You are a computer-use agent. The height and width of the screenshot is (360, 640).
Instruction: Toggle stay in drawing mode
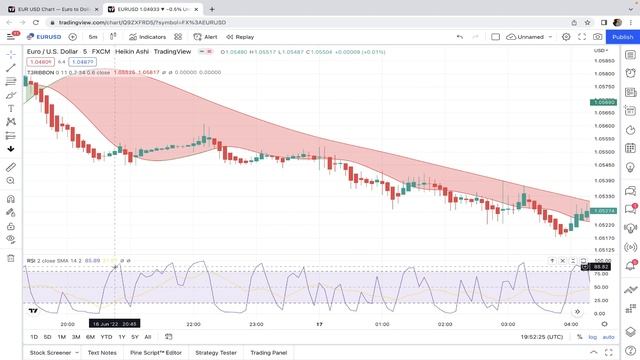coord(11,212)
